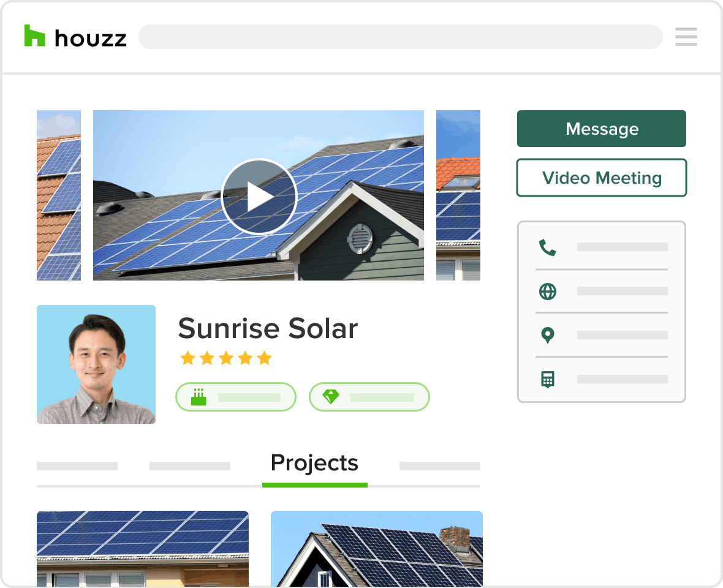The width and height of the screenshot is (723, 588).
Task: Click the green diamond badge icon
Action: point(331,397)
